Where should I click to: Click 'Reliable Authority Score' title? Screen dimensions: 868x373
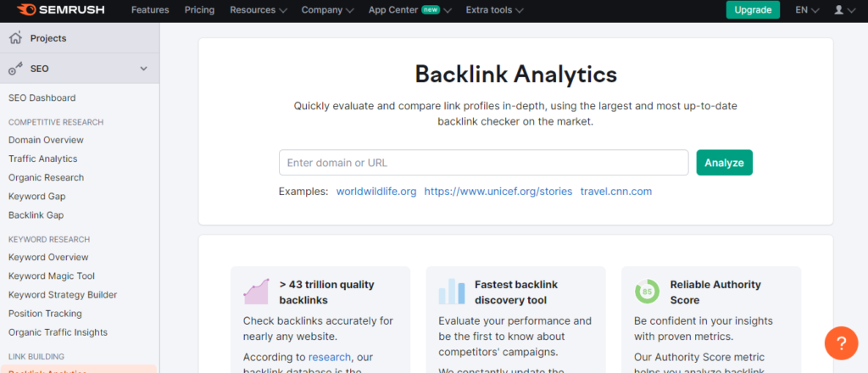[715, 292]
